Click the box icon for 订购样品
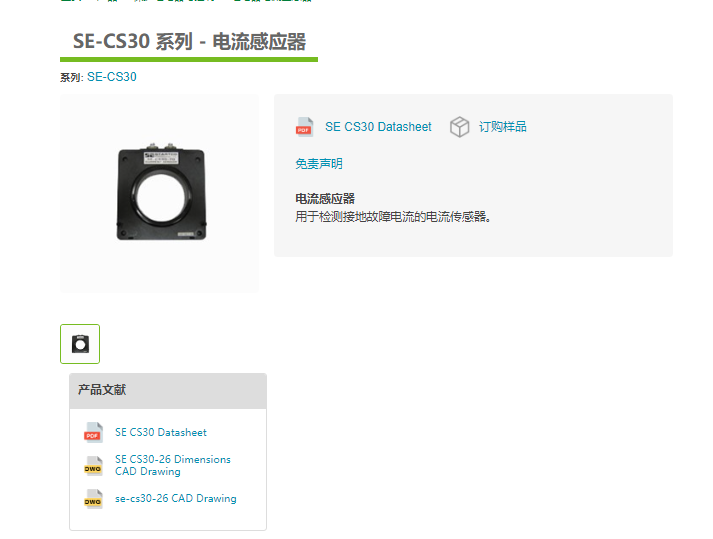713x539 pixels. (459, 127)
